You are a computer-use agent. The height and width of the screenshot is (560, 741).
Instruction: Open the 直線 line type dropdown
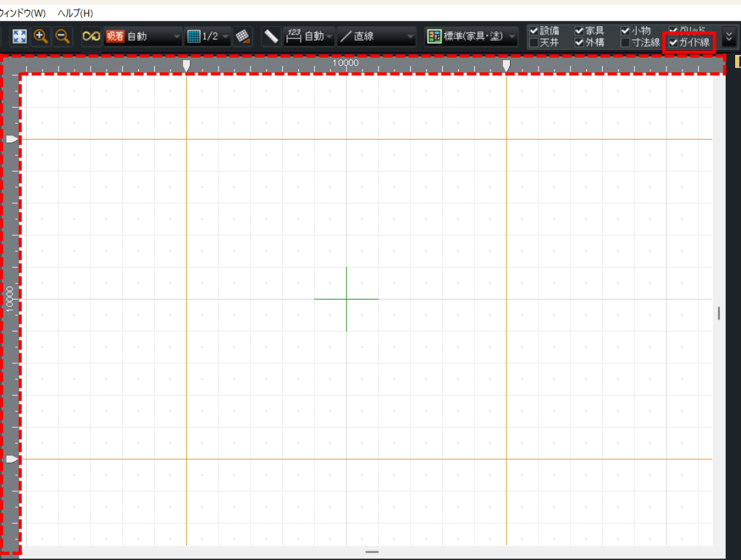click(x=376, y=36)
